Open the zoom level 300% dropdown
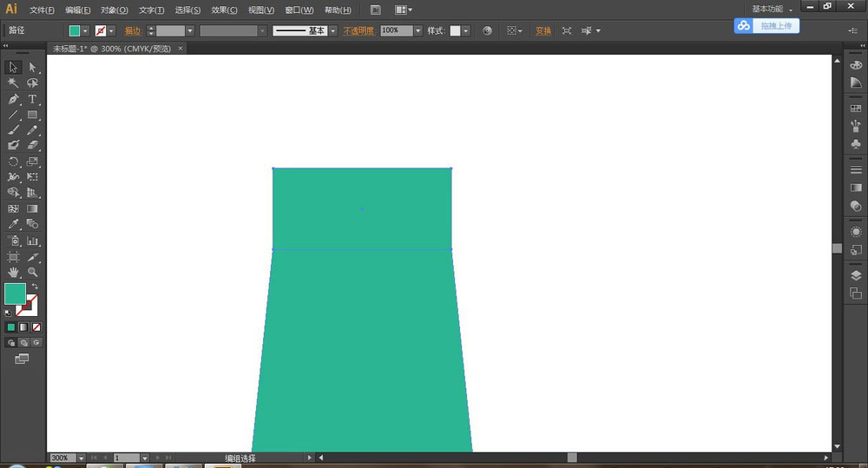This screenshot has height=468, width=868. click(82, 458)
